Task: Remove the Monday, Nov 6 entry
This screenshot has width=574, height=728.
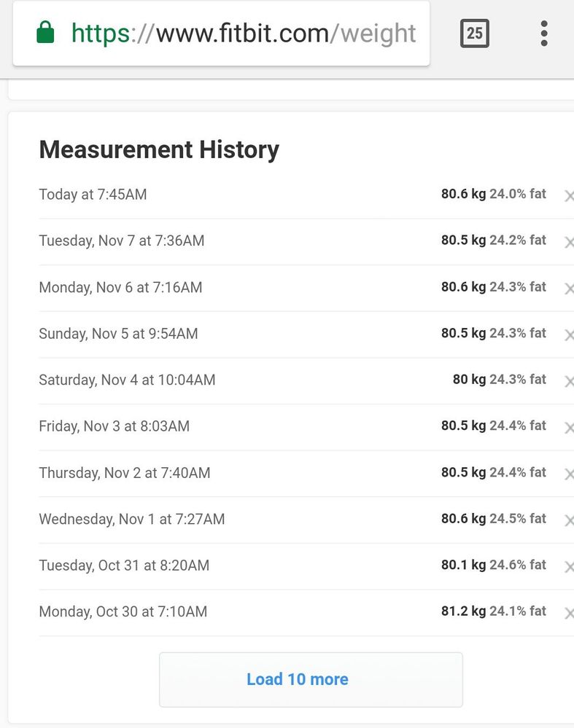Action: 568,289
